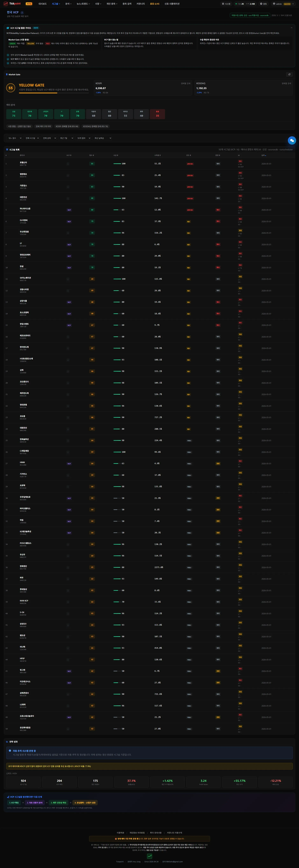
Task: Open the 50+ 점수 filter dropdown
Action: coord(14,138)
